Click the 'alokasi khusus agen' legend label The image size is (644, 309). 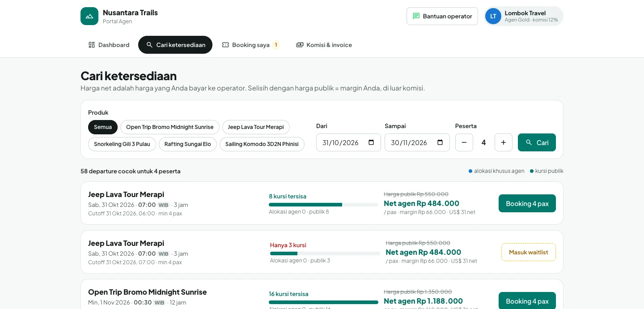499,171
